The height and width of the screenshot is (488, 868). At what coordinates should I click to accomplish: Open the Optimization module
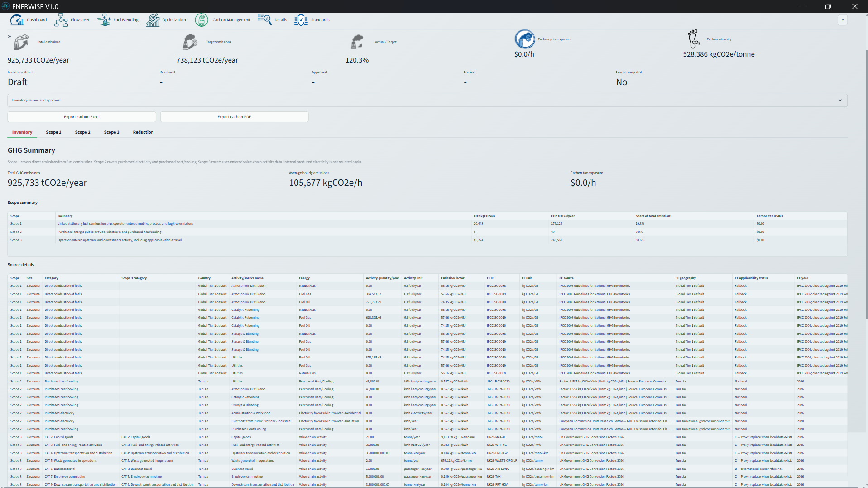pyautogui.click(x=166, y=20)
